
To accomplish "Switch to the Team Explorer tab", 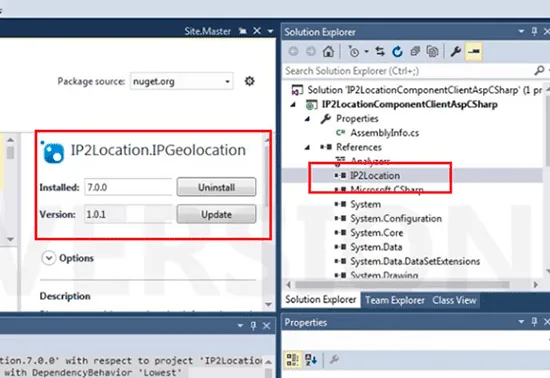I will click(395, 300).
